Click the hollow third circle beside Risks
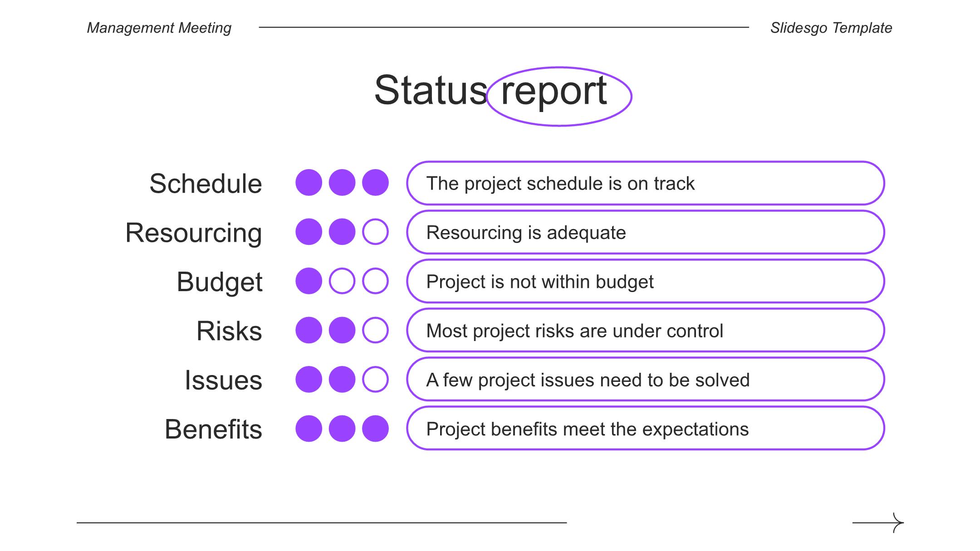 375,330
